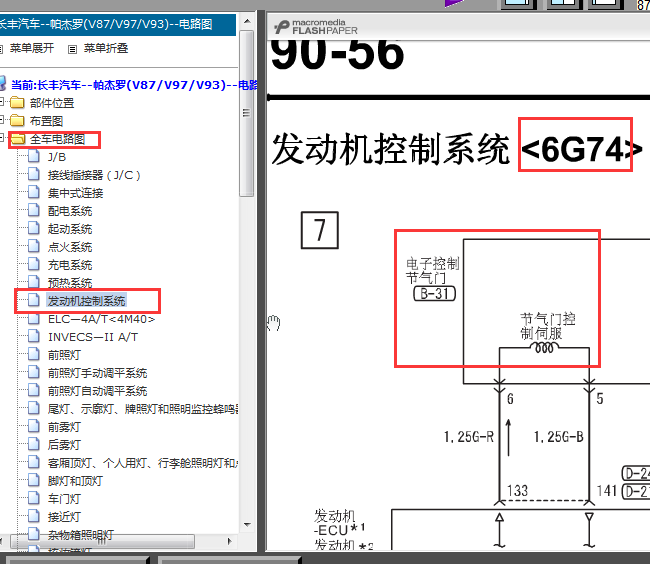Click page icon next to ELC—4A/T<4M40>
This screenshot has width=650, height=564.
pyautogui.click(x=34, y=318)
